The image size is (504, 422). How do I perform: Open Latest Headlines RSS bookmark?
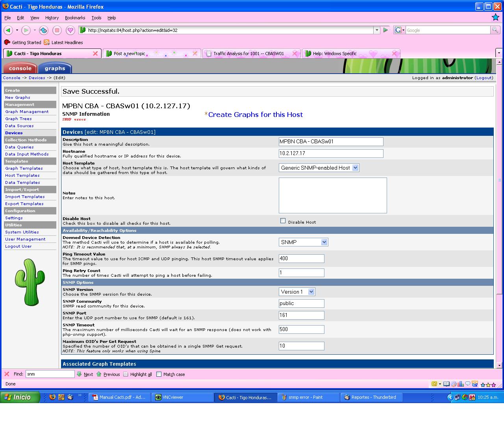point(63,43)
